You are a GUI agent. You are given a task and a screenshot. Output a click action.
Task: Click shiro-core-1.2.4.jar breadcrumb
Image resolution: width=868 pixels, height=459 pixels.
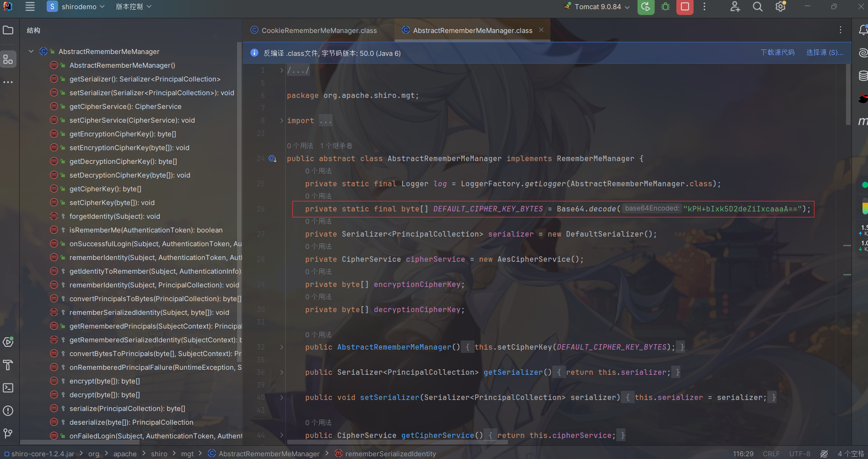pos(43,454)
